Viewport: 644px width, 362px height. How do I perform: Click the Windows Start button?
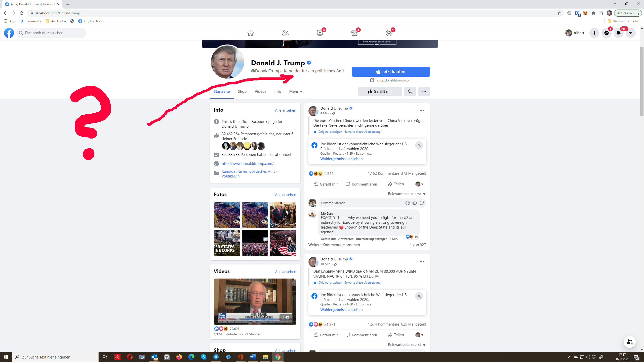tap(6, 357)
